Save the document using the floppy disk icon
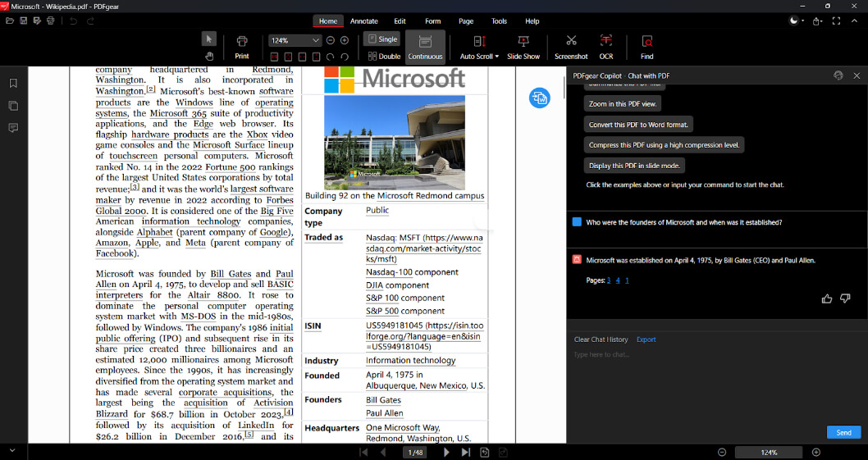The width and height of the screenshot is (868, 460). click(23, 21)
